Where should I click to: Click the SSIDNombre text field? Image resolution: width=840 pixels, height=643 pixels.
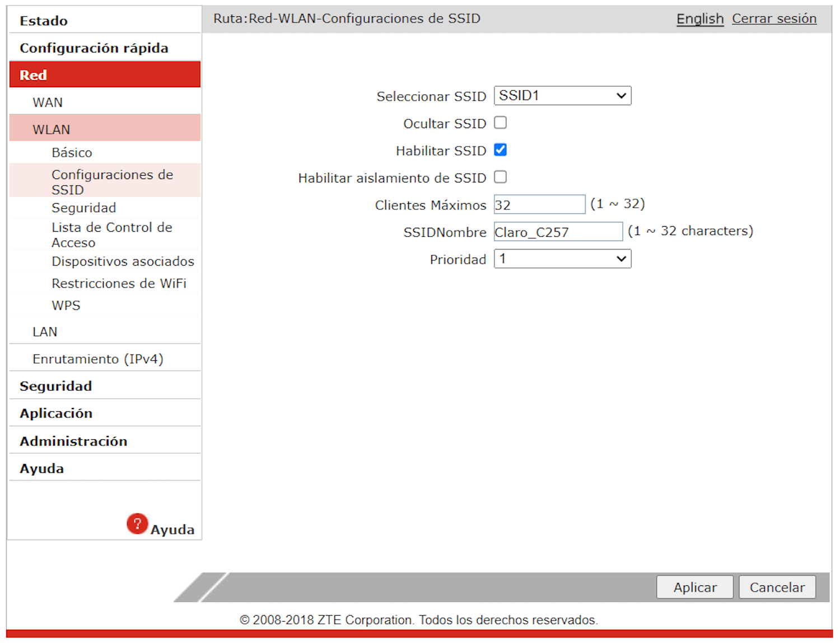pyautogui.click(x=558, y=232)
